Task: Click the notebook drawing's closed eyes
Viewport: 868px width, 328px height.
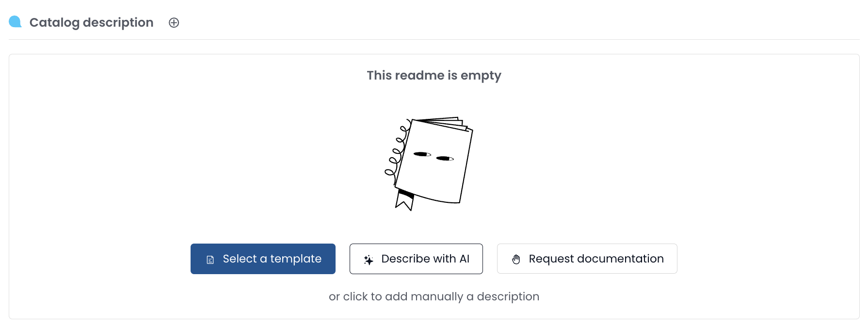Action: [x=433, y=156]
